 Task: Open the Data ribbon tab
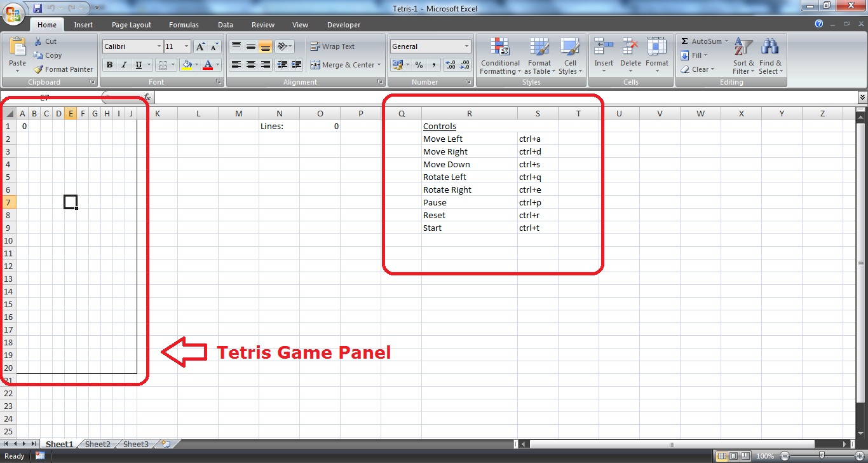[226, 25]
